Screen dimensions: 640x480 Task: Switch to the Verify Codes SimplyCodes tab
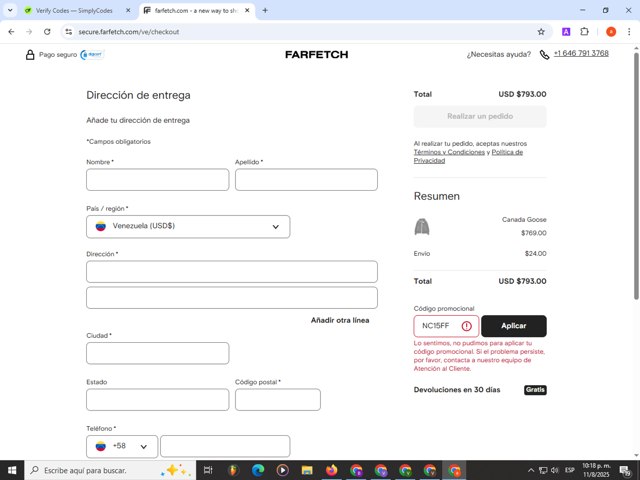pyautogui.click(x=73, y=11)
